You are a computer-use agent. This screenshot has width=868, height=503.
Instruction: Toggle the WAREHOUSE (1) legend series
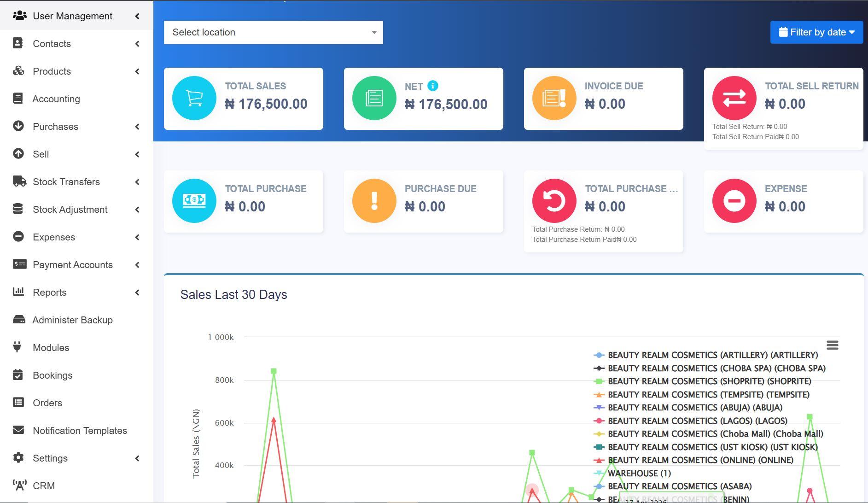(x=632, y=474)
